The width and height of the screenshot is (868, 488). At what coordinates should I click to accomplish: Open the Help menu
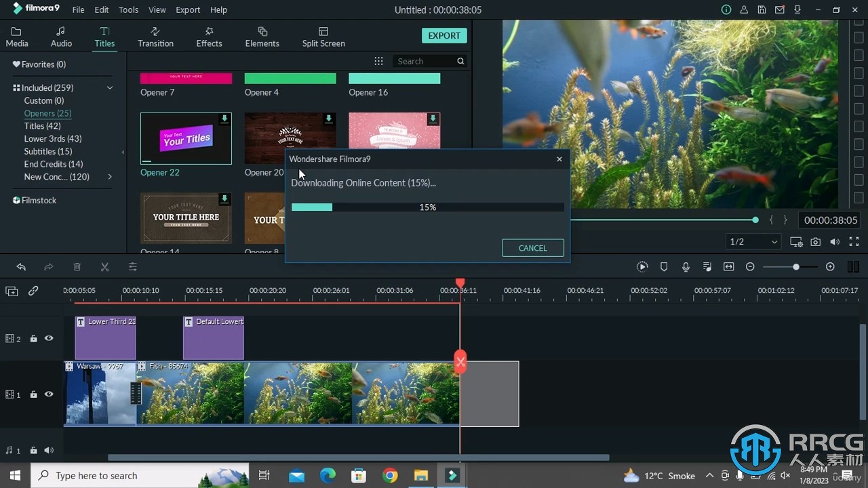click(218, 10)
